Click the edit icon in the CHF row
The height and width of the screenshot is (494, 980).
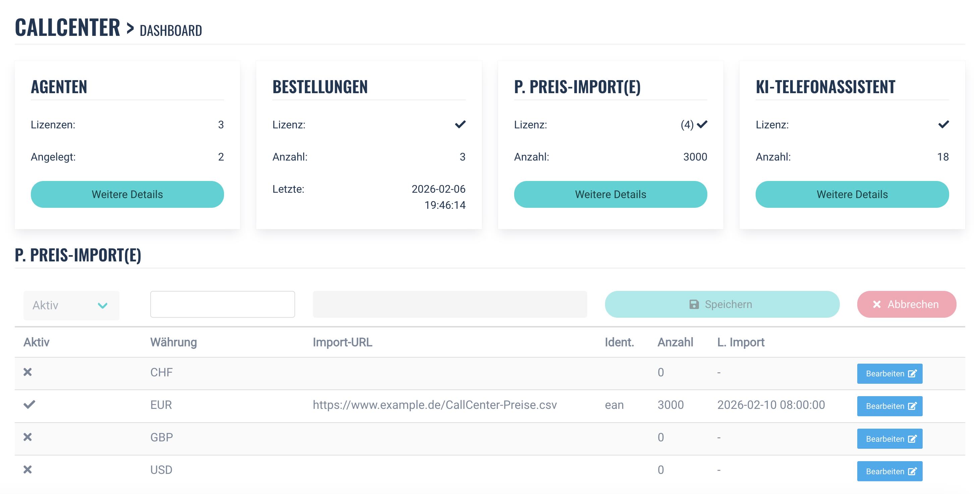pos(912,373)
